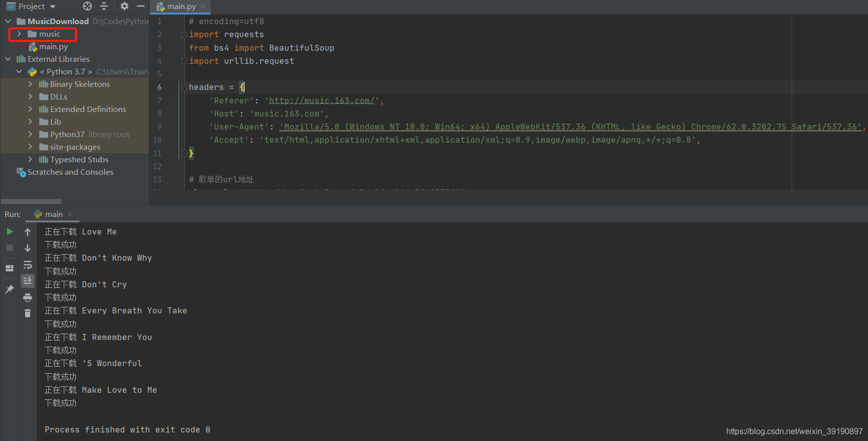Viewport: 868px width, 441px height.
Task: Collapse External Libraries node
Action: click(8, 59)
